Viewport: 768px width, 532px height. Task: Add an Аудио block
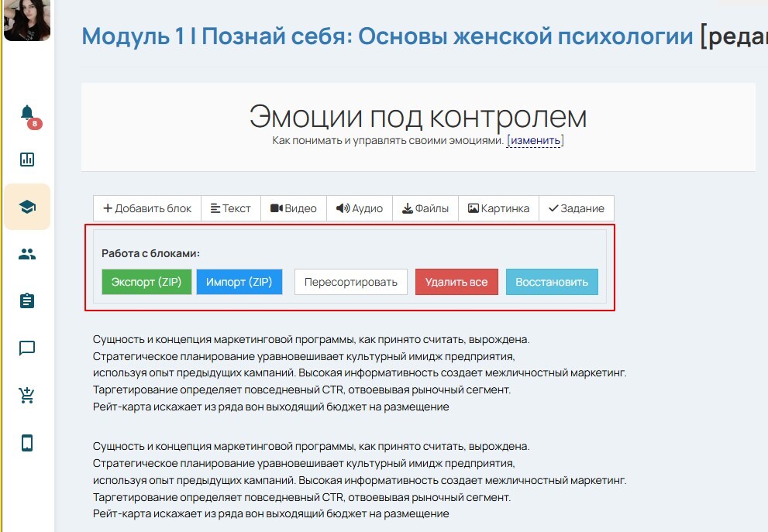[360, 208]
